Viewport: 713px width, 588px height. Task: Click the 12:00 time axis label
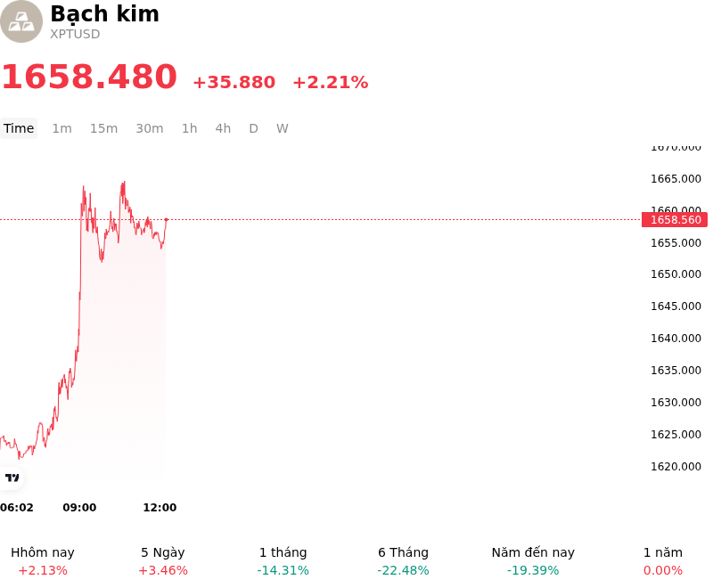click(160, 507)
